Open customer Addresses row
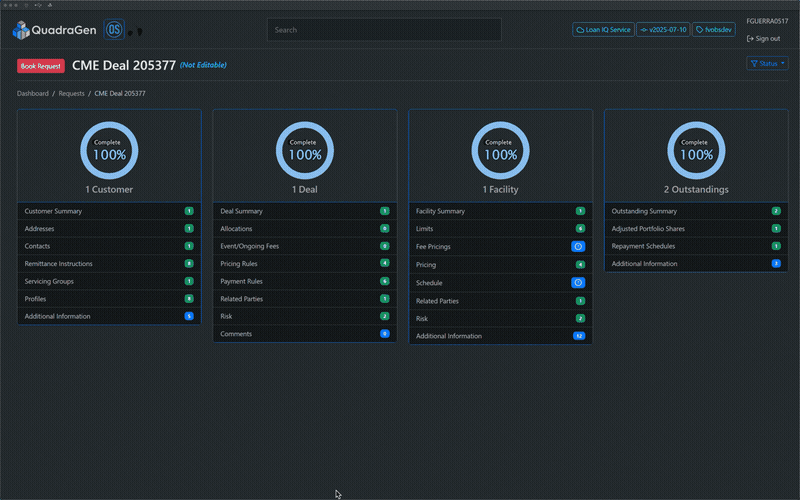800x500 pixels. tap(109, 229)
